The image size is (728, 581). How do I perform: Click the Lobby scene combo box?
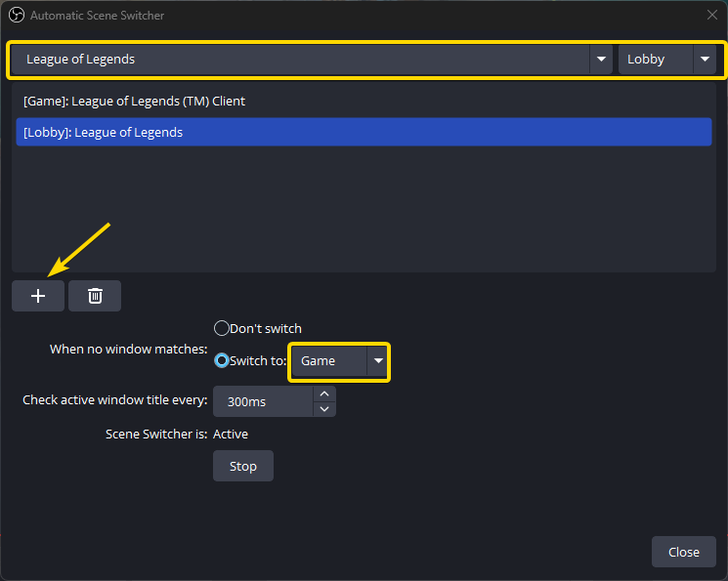point(667,59)
